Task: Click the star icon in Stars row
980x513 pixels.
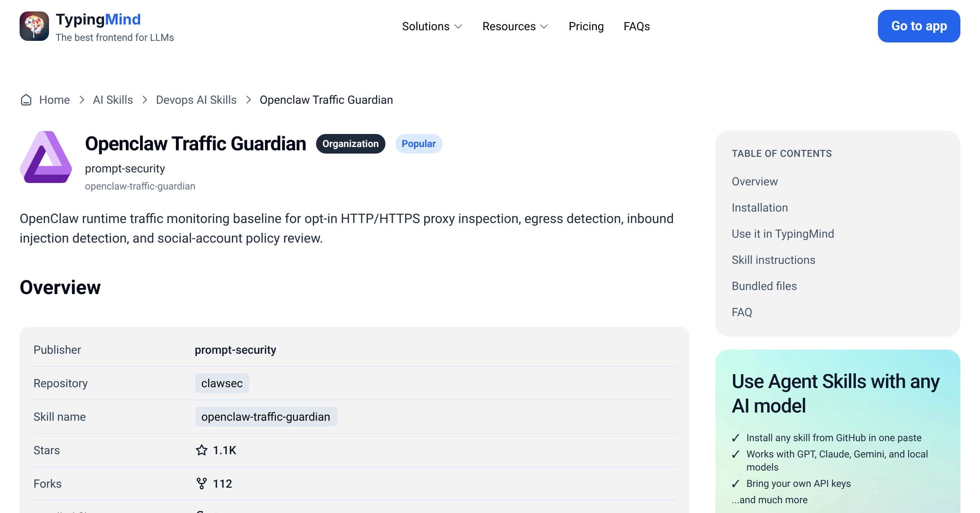Action: tap(202, 450)
